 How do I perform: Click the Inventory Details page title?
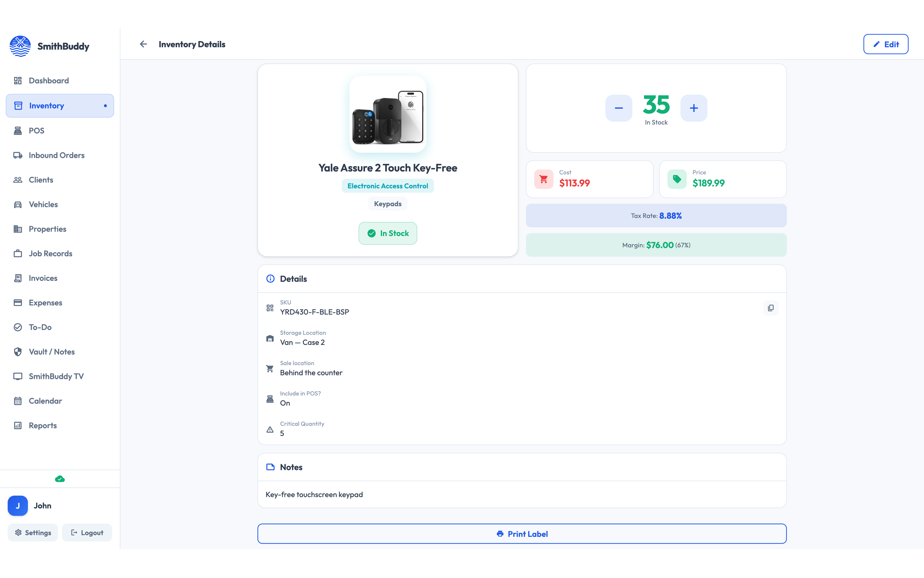[x=192, y=44]
